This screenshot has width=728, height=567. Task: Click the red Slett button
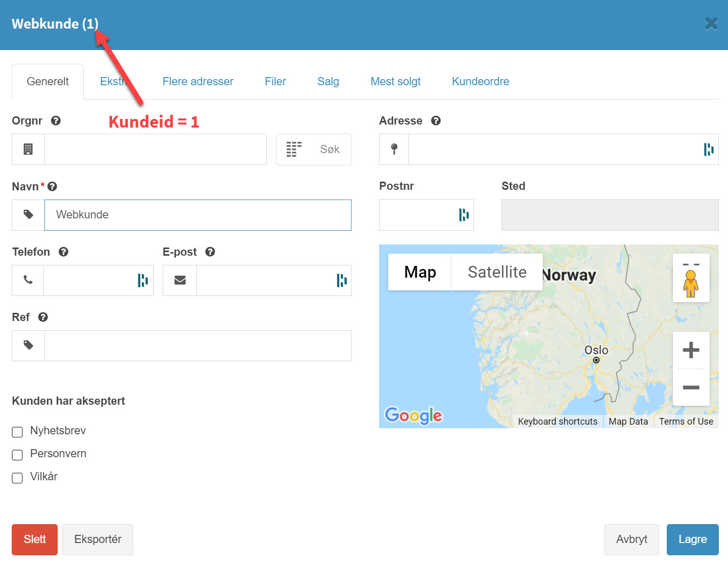[35, 539]
